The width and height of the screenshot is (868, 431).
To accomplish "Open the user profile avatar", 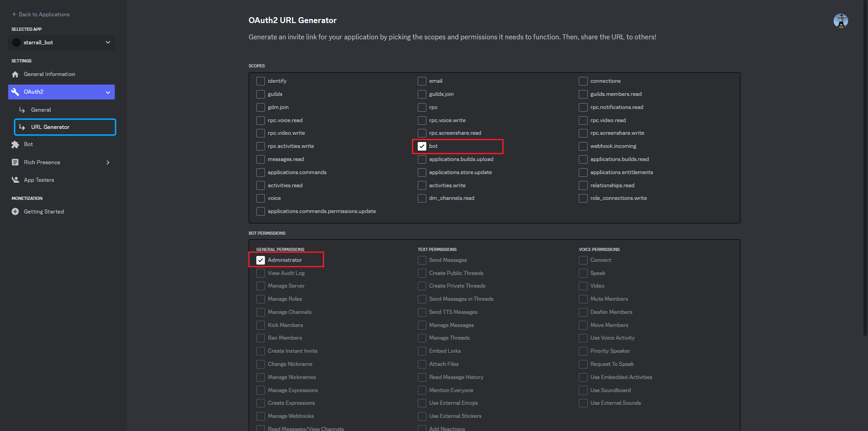I will click(841, 21).
